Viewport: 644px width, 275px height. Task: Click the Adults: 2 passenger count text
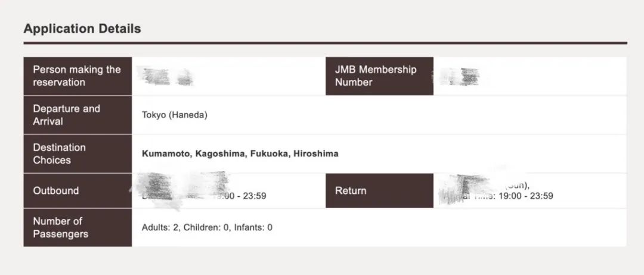160,227
